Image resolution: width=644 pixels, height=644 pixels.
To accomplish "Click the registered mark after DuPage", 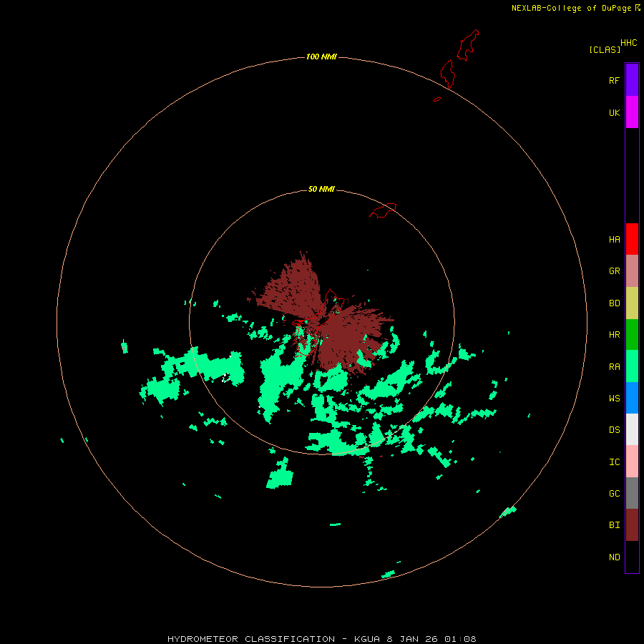I will 638,7.
